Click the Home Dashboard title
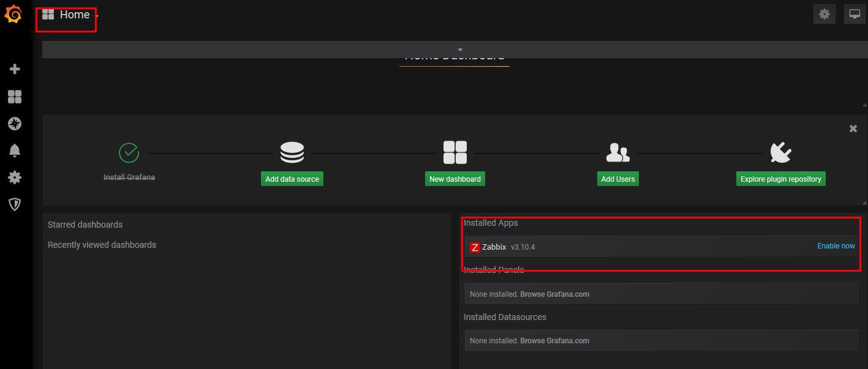Screen dimensions: 868x369 click(455, 58)
